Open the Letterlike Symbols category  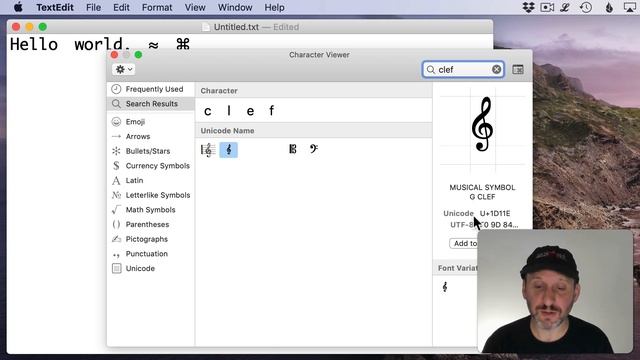[151, 195]
